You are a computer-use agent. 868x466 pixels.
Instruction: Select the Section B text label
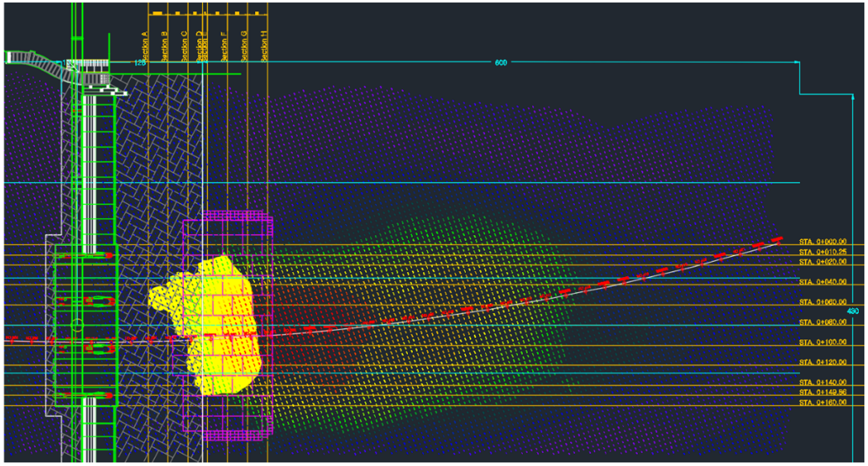[x=164, y=46]
